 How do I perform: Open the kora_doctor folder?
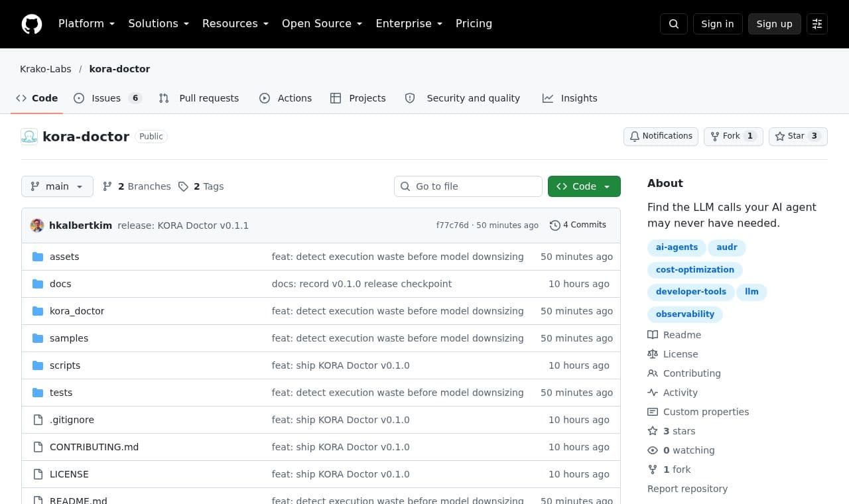tap(77, 311)
